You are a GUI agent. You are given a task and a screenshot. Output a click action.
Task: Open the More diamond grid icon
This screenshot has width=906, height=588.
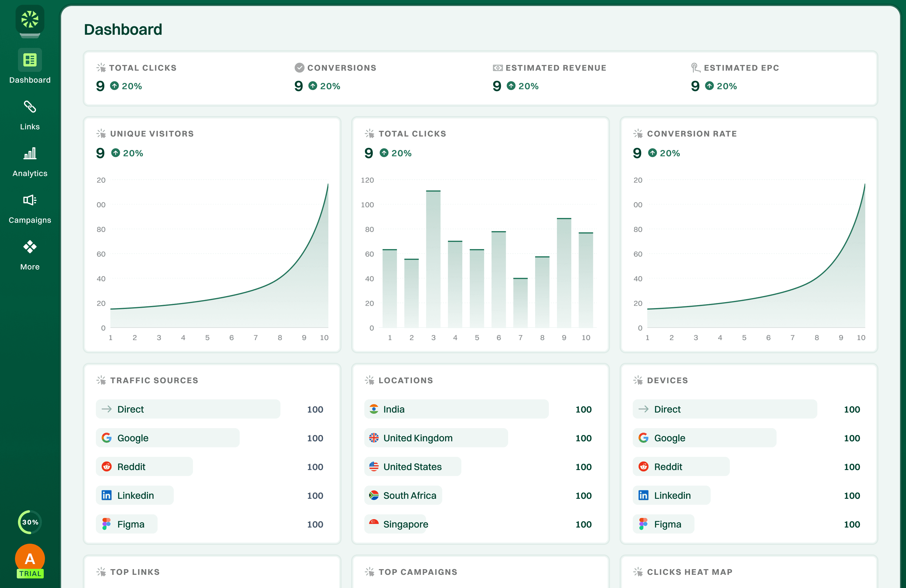[x=30, y=247]
